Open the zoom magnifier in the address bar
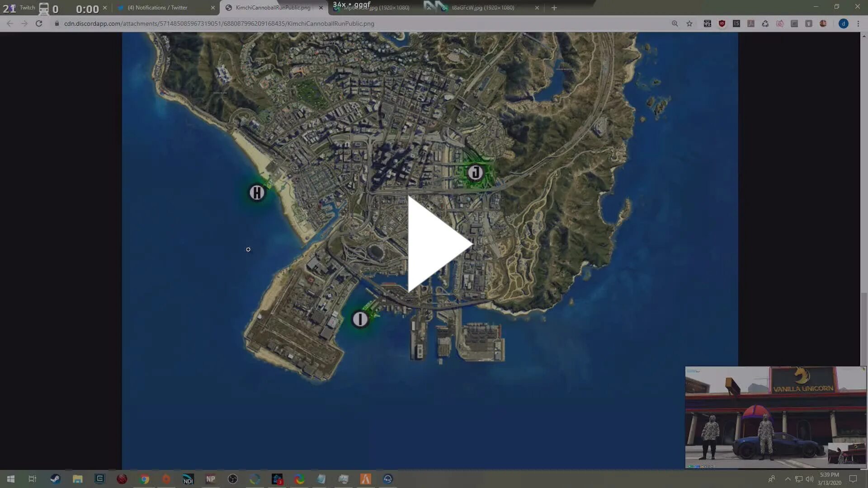The width and height of the screenshot is (868, 488). tap(675, 23)
